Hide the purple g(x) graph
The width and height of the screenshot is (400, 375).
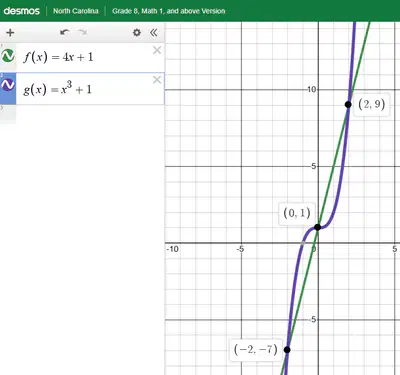coord(8,85)
